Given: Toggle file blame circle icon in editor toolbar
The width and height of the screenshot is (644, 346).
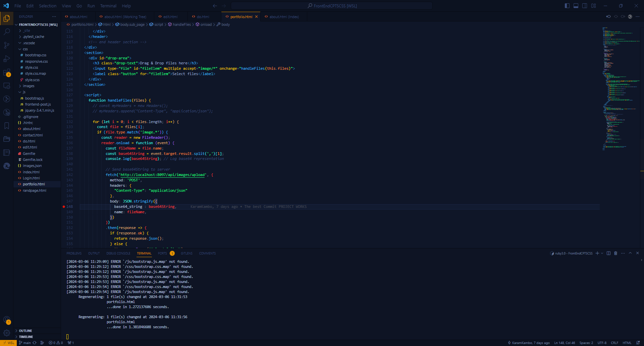Looking at the screenshot, I should click(x=630, y=16).
